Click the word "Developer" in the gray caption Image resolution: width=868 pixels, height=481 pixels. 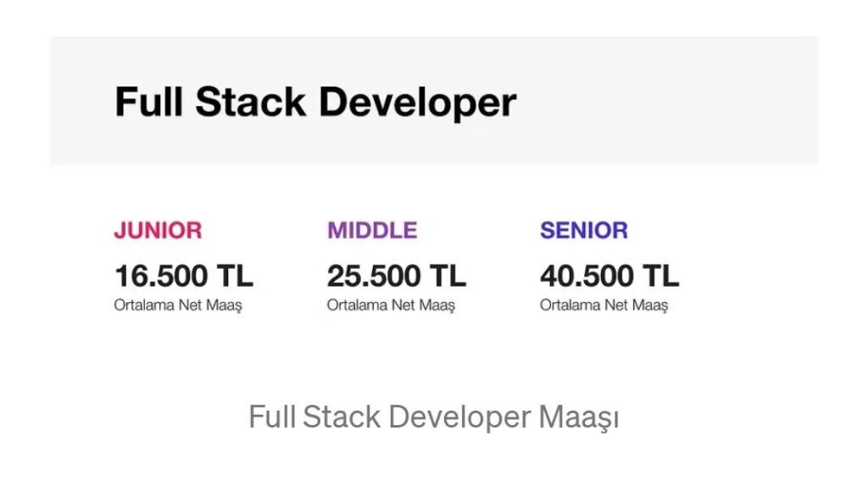[x=460, y=418]
